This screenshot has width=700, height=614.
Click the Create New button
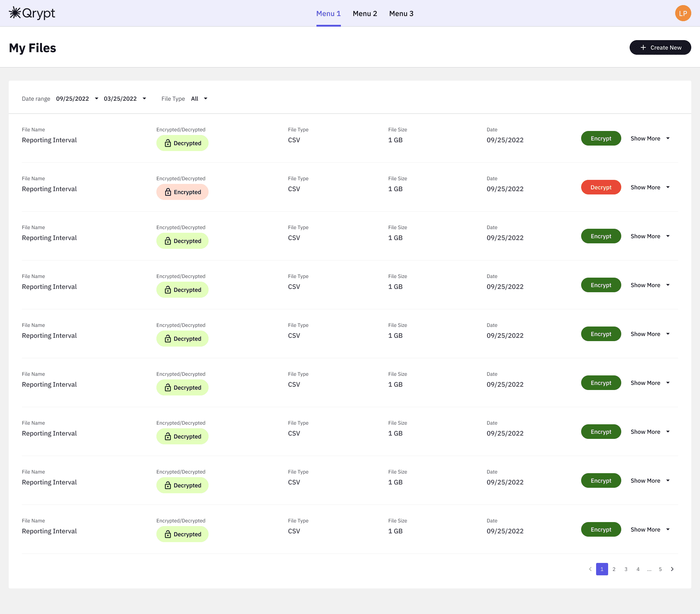pyautogui.click(x=660, y=47)
